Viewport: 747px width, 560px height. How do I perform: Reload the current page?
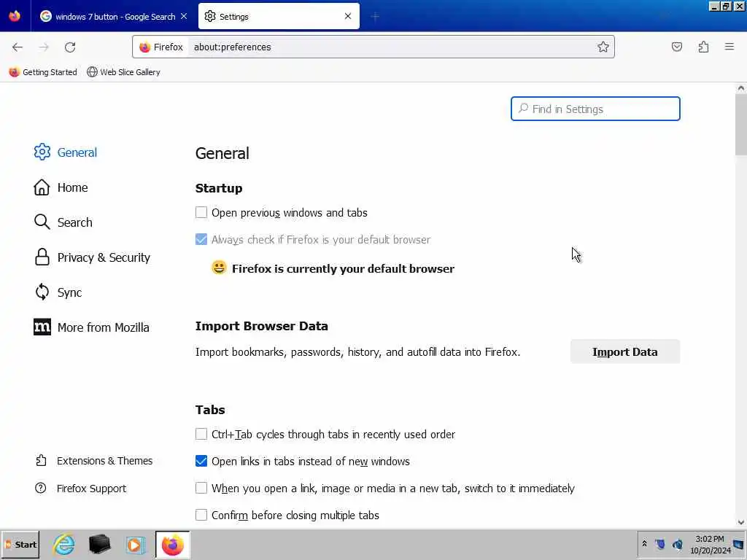pyautogui.click(x=70, y=47)
